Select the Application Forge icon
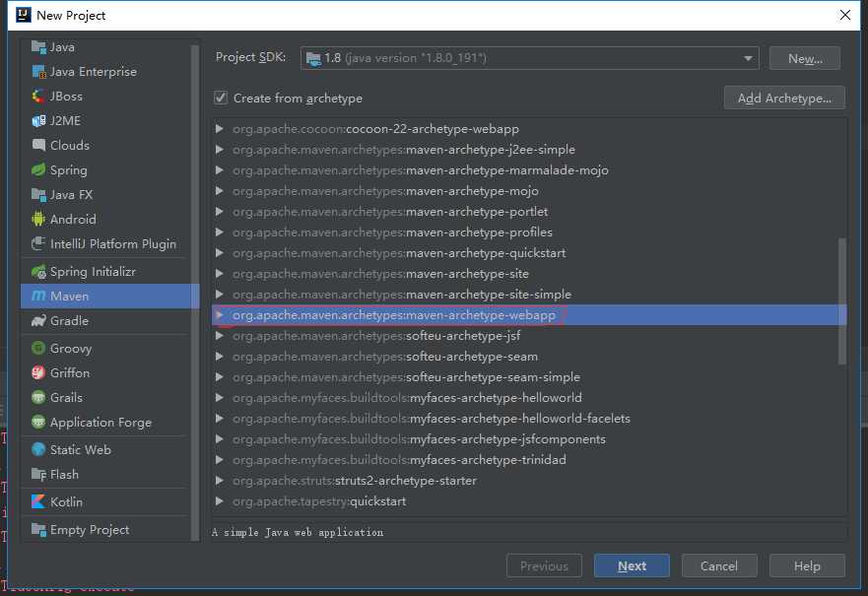The height and width of the screenshot is (596, 868). (38, 423)
